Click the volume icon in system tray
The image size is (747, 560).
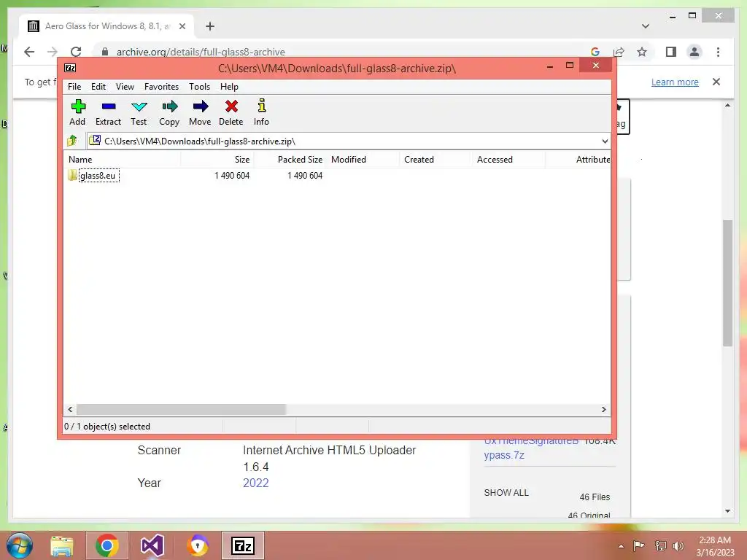[678, 545]
